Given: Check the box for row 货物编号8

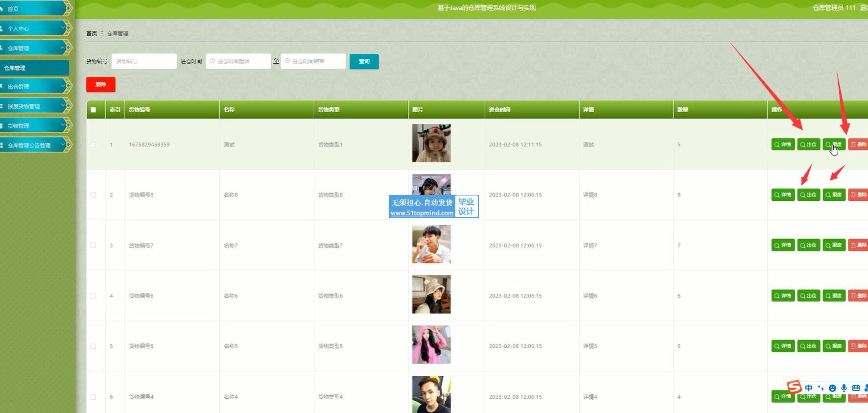Looking at the screenshot, I should [93, 195].
